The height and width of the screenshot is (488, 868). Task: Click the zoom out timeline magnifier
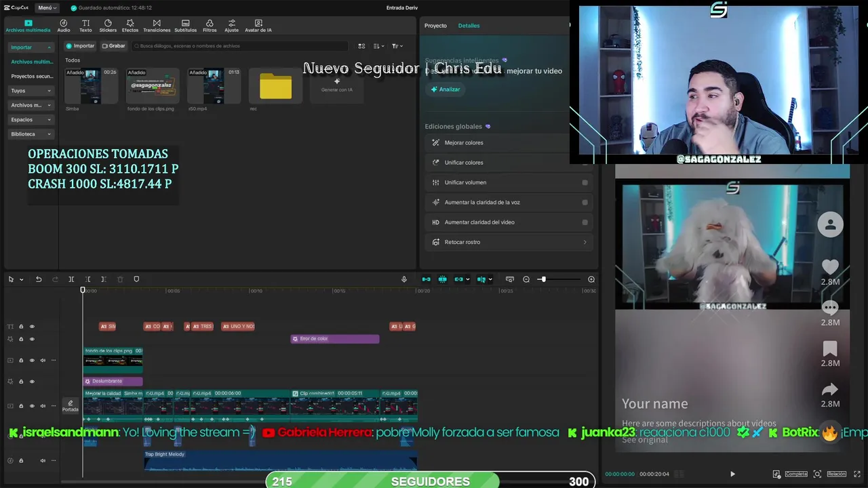526,279
